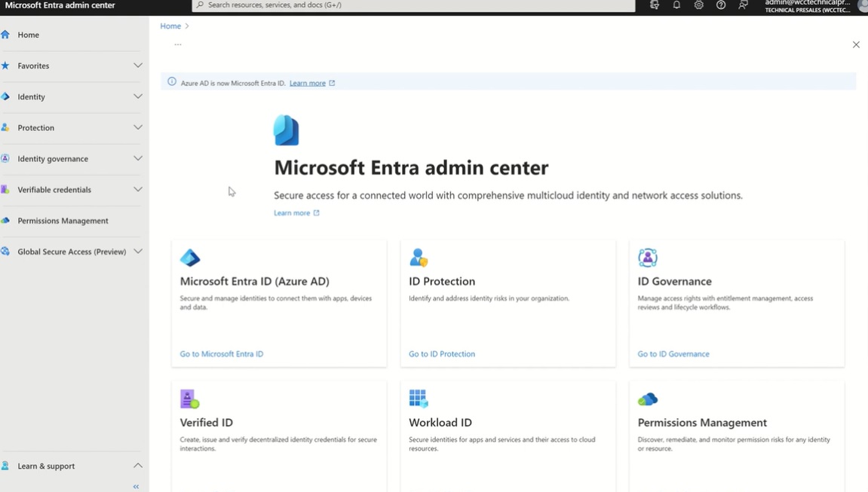
Task: Open the settings gear icon
Action: [699, 5]
